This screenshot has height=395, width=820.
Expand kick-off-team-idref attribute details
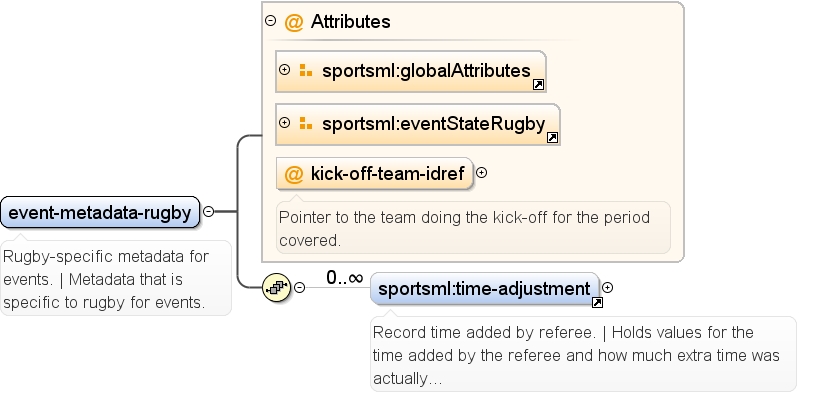482,173
